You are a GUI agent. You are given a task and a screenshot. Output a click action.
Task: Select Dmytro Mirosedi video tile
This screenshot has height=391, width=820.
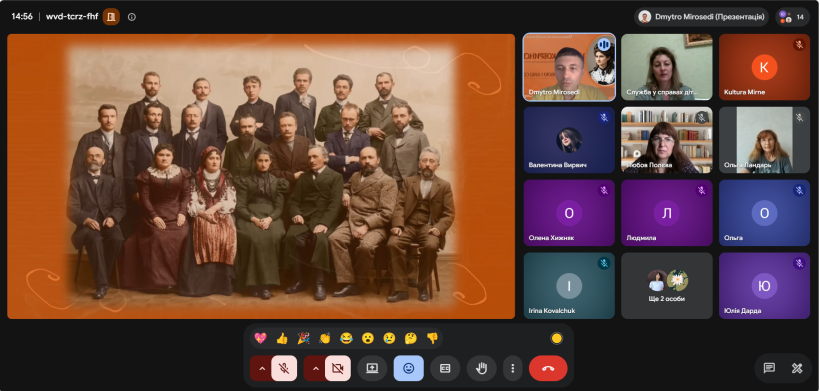tap(569, 67)
